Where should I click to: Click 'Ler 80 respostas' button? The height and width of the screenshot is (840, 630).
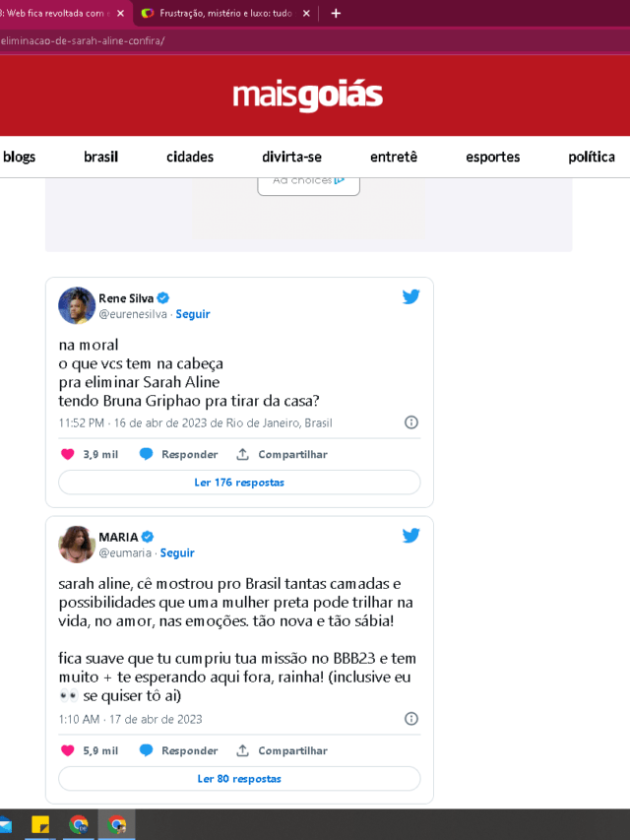click(239, 779)
